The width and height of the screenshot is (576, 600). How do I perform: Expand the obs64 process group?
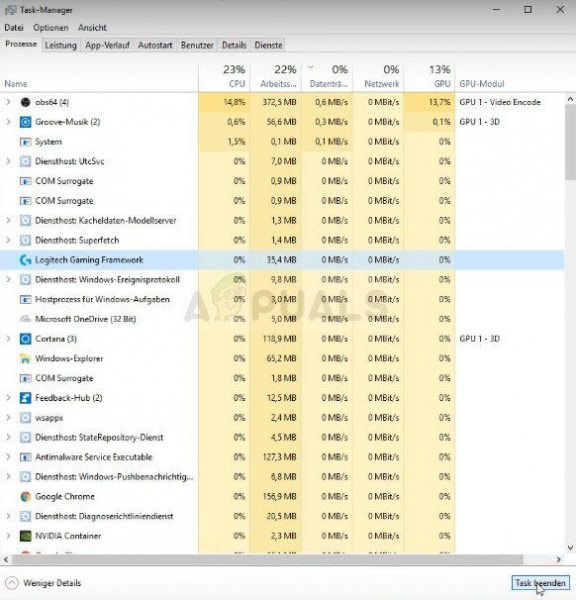click(x=8, y=102)
